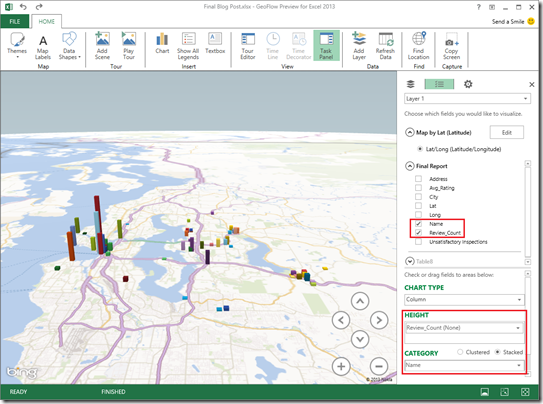Image resolution: width=543 pixels, height=404 pixels.
Task: Check the Lat field
Action: (418, 206)
